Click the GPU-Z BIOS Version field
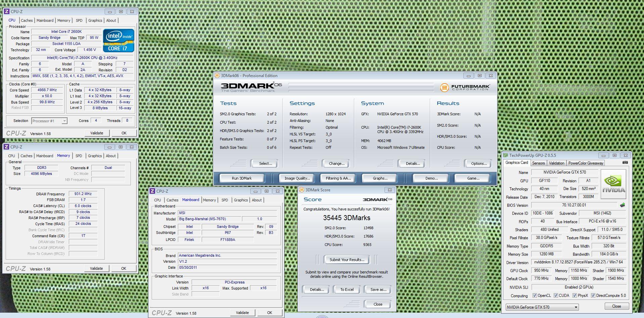The image size is (644, 318). click(x=574, y=205)
